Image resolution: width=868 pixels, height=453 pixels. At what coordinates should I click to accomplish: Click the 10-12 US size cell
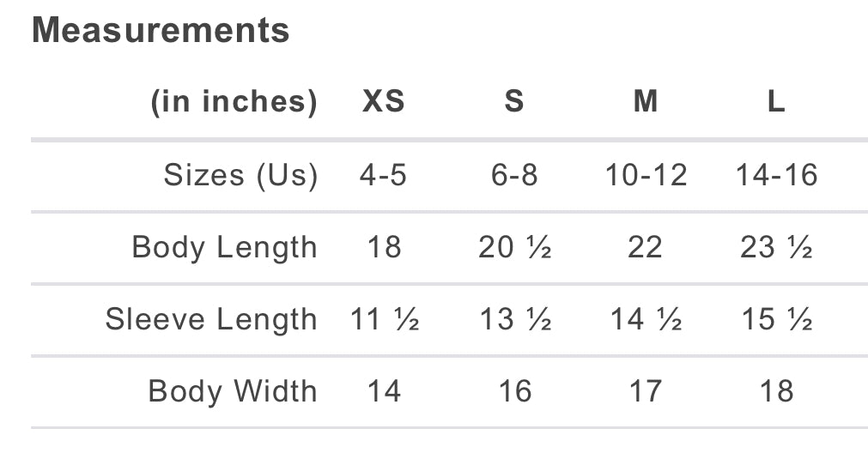click(x=646, y=176)
